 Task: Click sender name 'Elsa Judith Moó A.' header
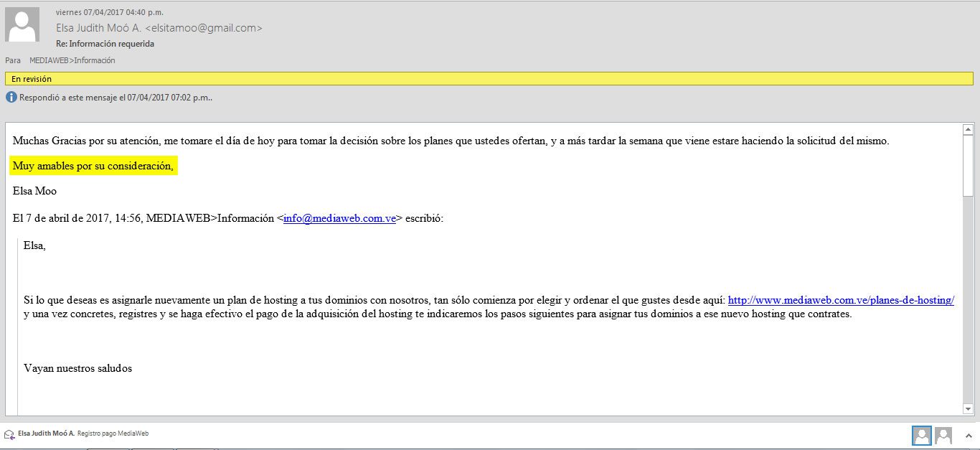[159, 28]
